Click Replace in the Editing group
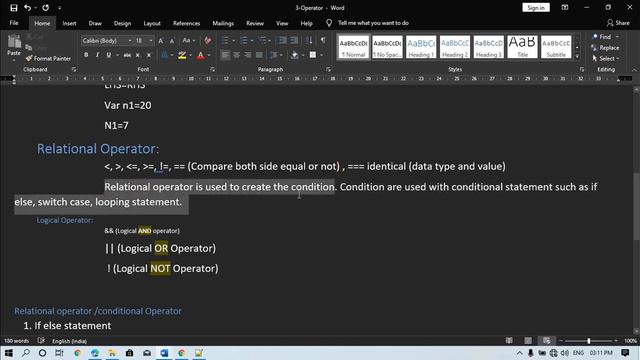Image resolution: width=640 pixels, height=360 pixels. pyautogui.click(x=605, y=48)
